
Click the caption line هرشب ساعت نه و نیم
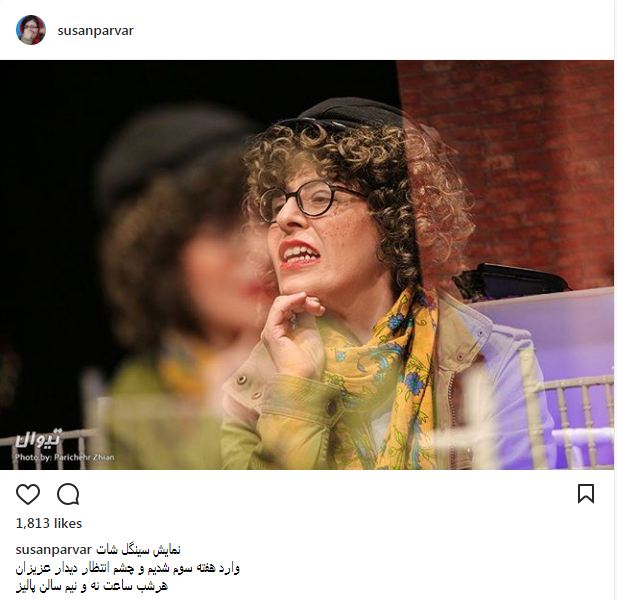pos(92,586)
